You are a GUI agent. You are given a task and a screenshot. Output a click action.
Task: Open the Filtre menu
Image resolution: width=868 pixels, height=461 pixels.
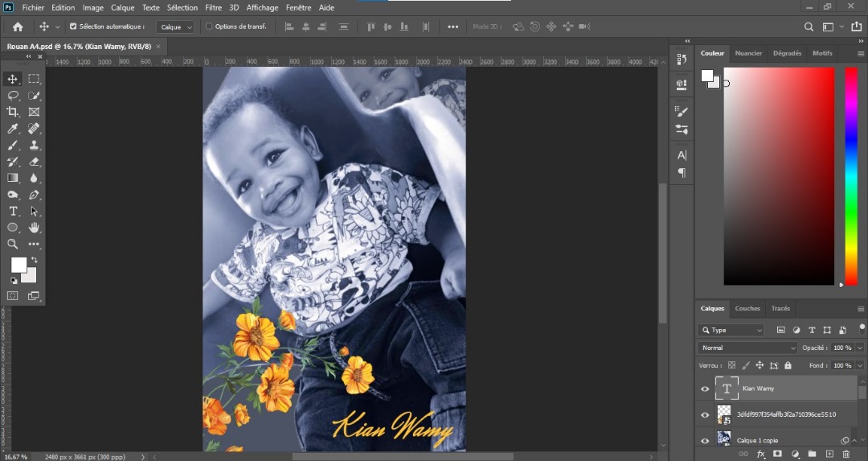213,7
